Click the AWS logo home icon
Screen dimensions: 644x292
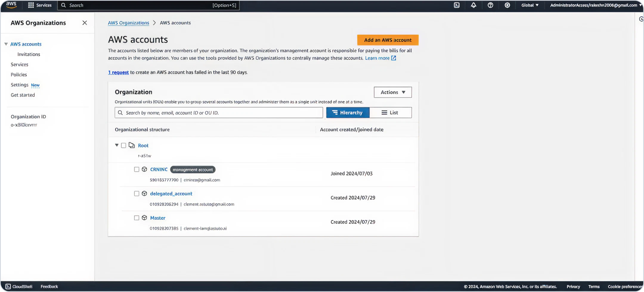(x=11, y=5)
